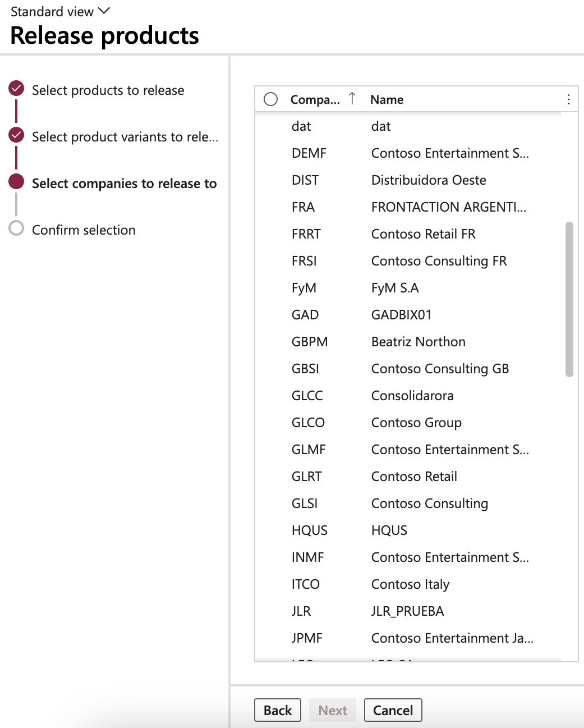
Task: Select the GBPM company code
Action: tap(309, 342)
